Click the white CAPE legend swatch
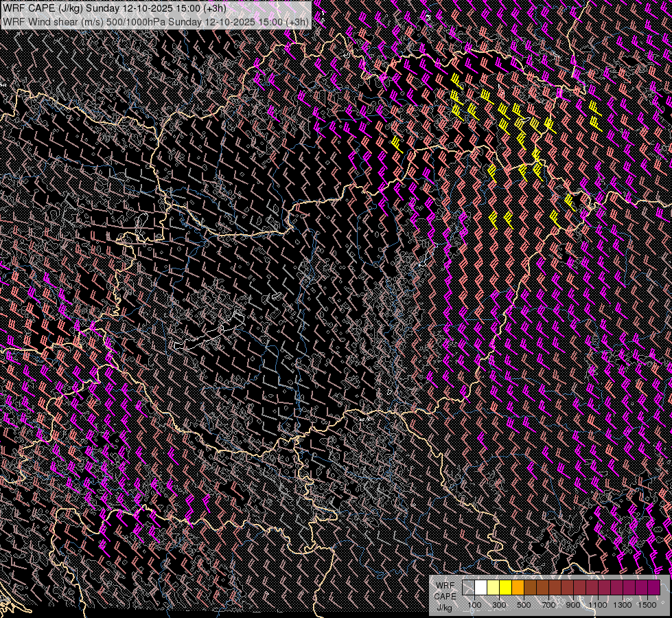 (480, 587)
